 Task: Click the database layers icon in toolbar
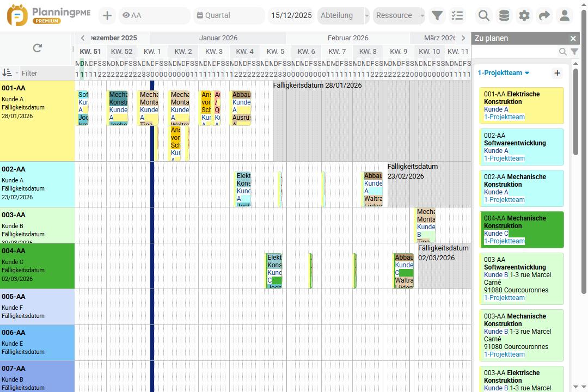[504, 15]
